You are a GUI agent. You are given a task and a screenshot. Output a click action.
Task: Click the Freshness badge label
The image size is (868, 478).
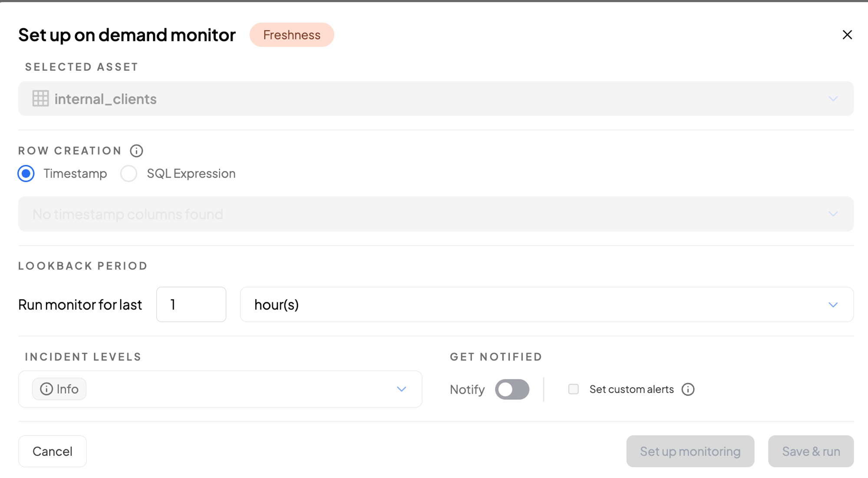pos(292,35)
